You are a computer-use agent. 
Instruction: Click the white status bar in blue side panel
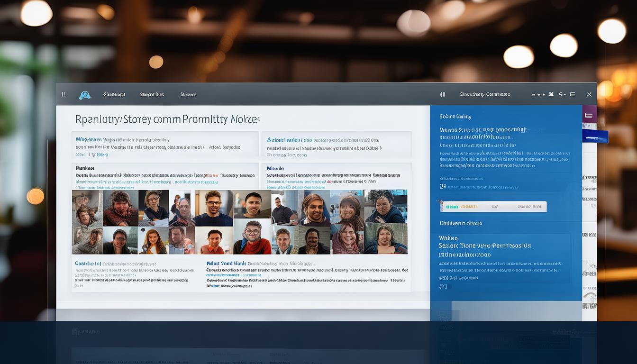click(x=493, y=207)
